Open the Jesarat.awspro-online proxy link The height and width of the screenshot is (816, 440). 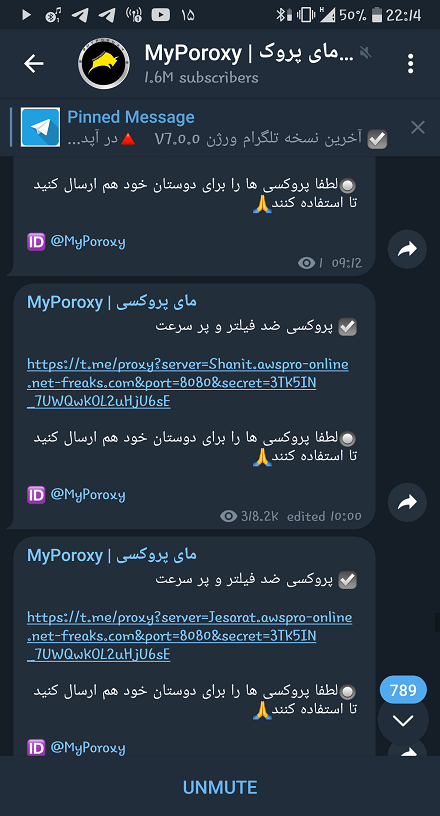tap(190, 636)
